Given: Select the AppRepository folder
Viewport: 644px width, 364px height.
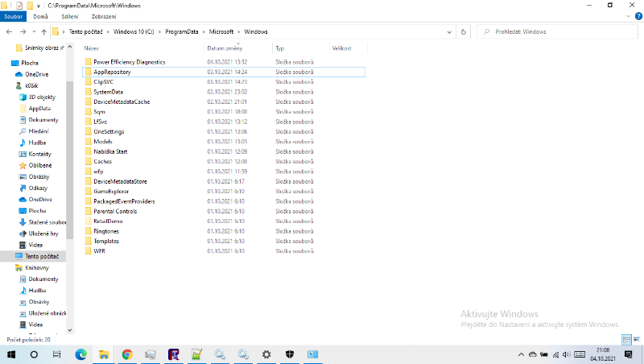Looking at the screenshot, I should click(x=112, y=72).
